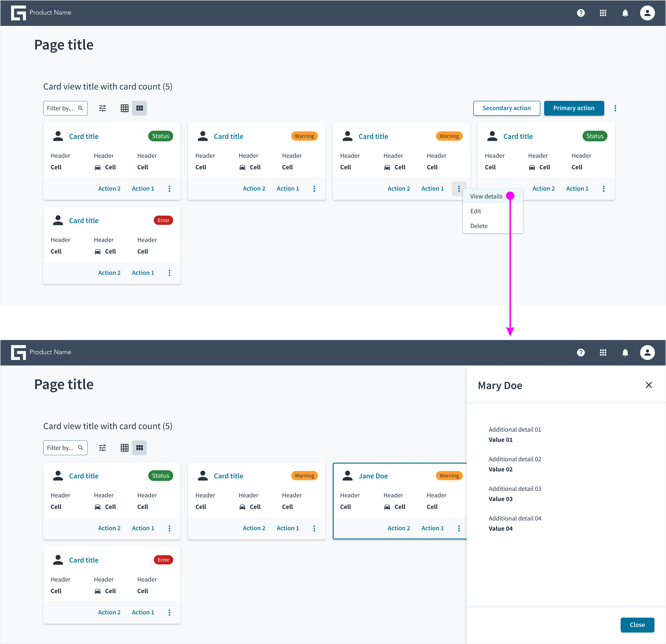Open Error card's kebab in screen with Primary action

(169, 273)
